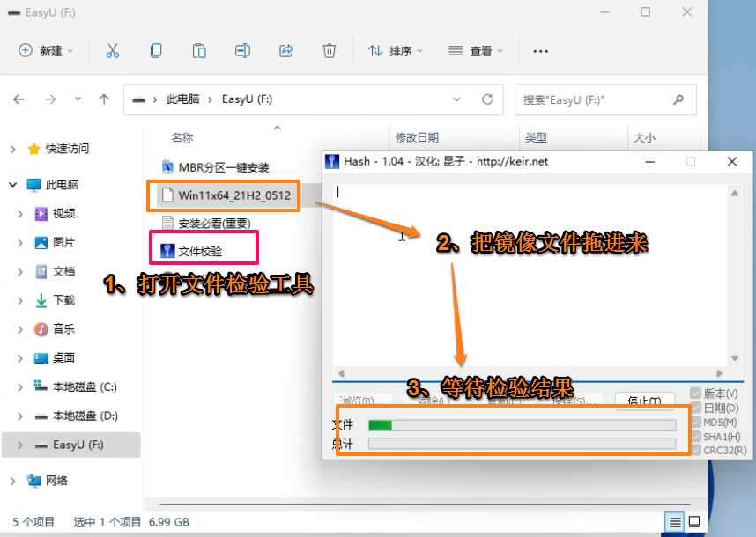Open the recent locations dropdown arrow
The image size is (756, 537).
[78, 99]
